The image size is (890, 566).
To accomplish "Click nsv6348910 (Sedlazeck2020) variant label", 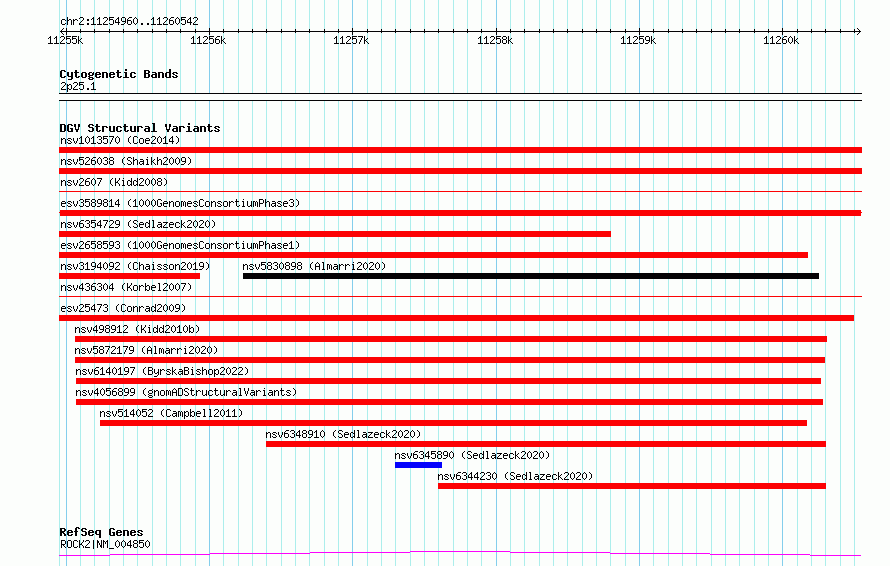I will [343, 434].
